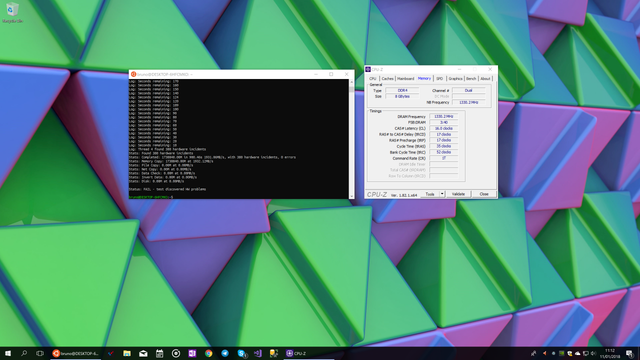Click the NB Frequency value field
Image resolution: width=640 pixels, height=360 pixels.
469,102
